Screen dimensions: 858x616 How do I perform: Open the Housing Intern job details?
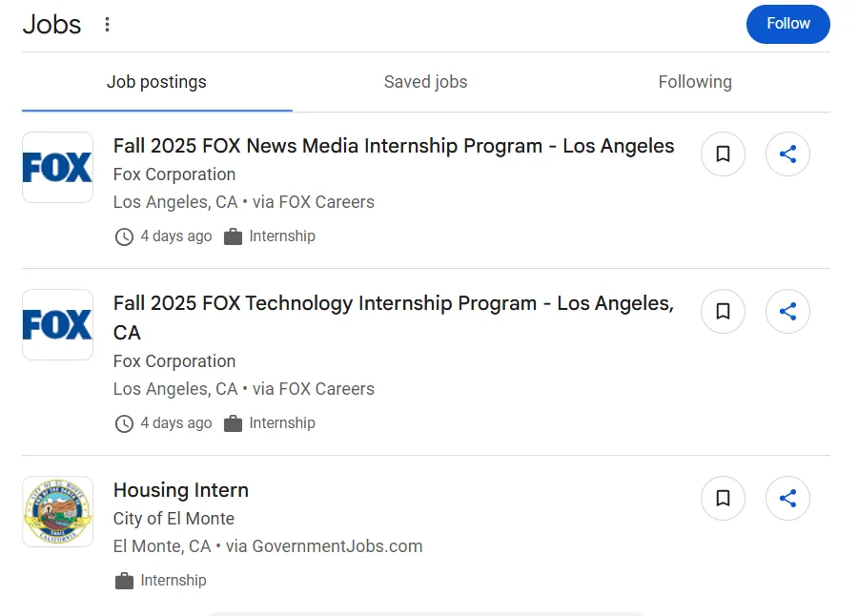click(x=180, y=490)
